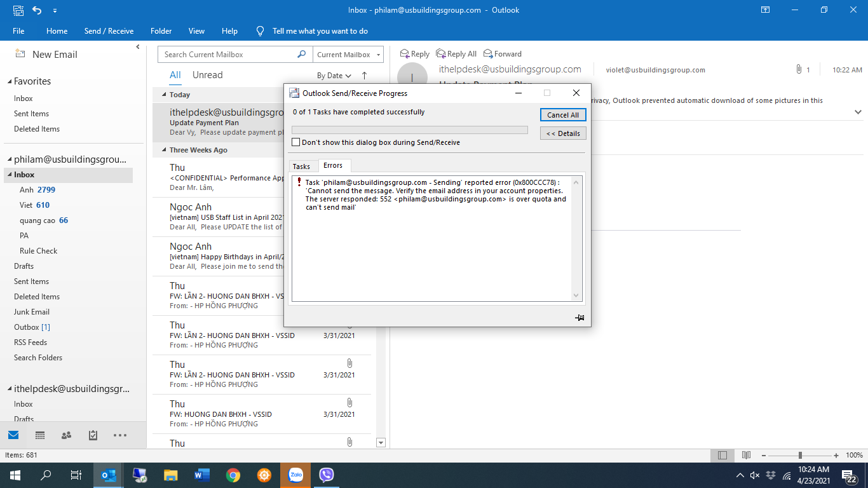Click the search magnifier icon
This screenshot has height=488, width=868.
(x=302, y=54)
